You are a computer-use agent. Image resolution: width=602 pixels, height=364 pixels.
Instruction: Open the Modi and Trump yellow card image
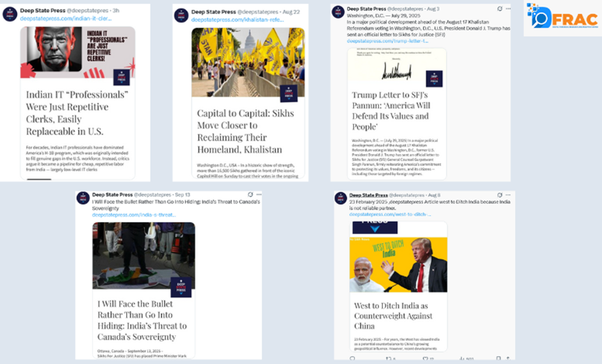[x=398, y=265]
